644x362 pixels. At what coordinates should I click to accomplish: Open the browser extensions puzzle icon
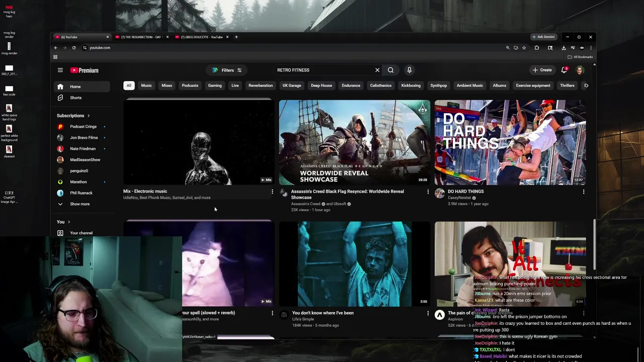(x=536, y=48)
